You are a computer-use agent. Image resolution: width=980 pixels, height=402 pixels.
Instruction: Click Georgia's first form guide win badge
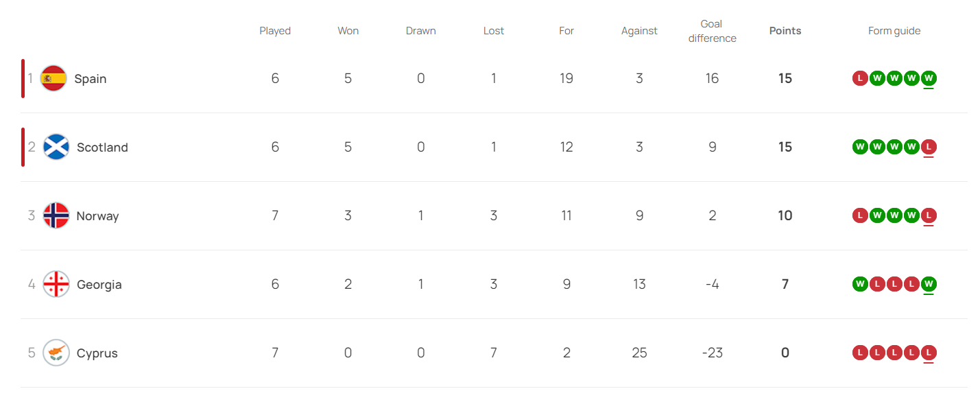(x=860, y=284)
